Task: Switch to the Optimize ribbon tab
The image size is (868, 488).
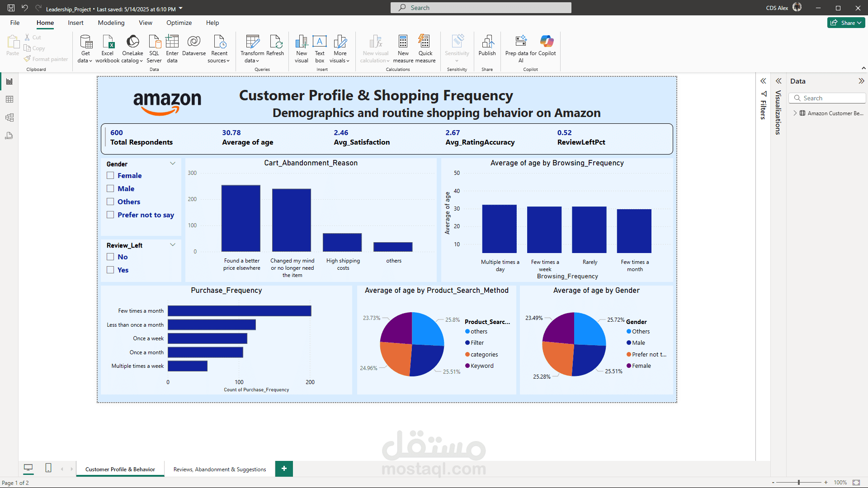Action: [179, 23]
